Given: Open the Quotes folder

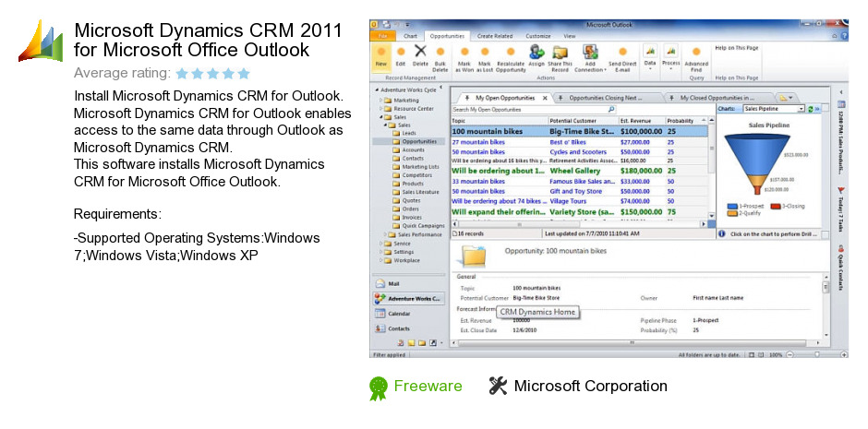Looking at the screenshot, I should point(406,201).
